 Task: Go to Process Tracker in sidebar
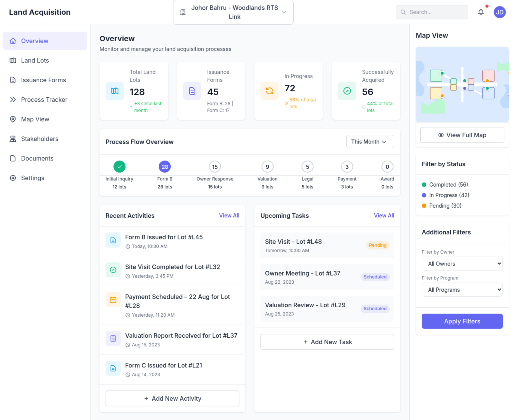point(44,100)
